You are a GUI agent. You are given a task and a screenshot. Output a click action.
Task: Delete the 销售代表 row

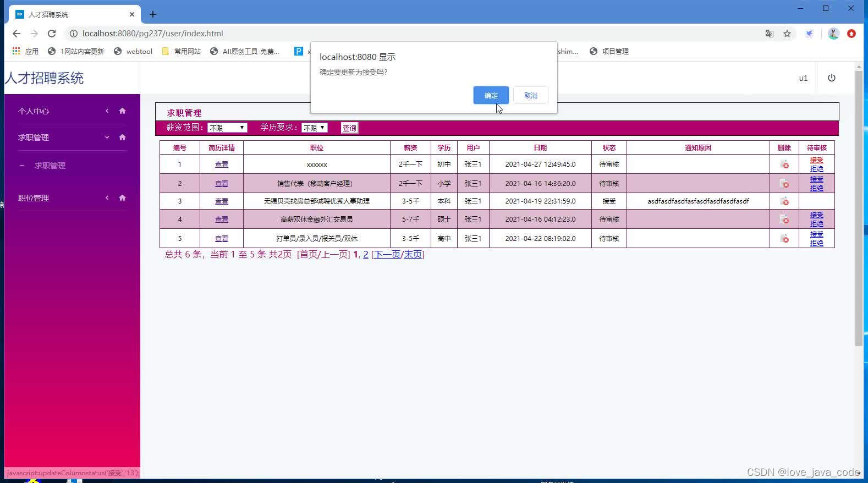pos(784,184)
